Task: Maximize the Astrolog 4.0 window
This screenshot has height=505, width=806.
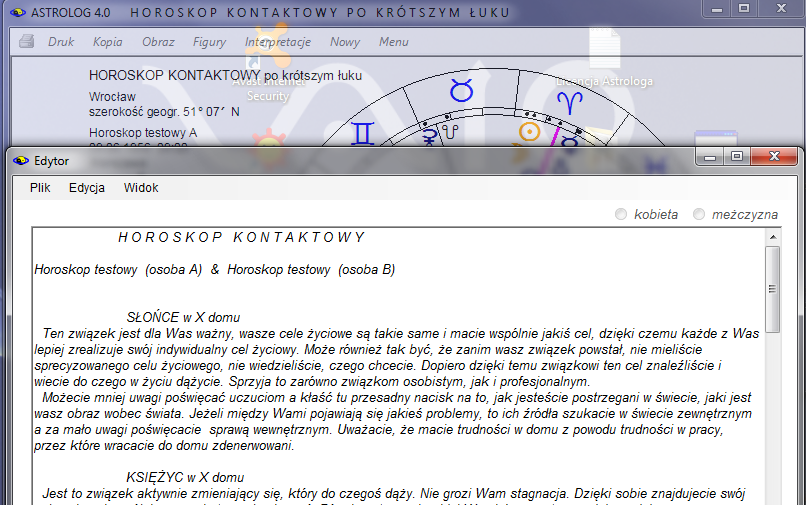Action: coord(744,9)
